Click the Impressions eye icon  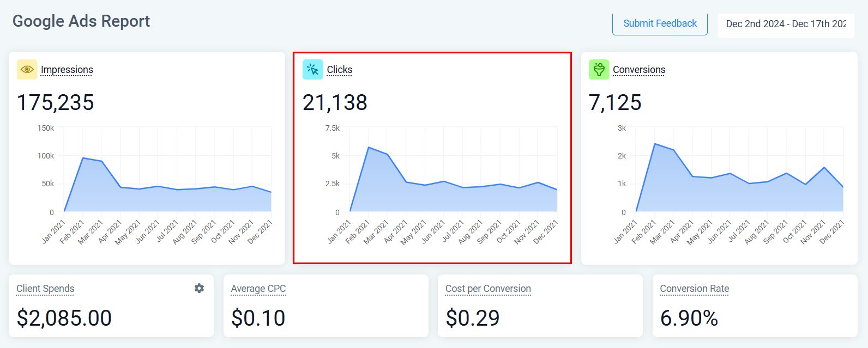tap(27, 70)
